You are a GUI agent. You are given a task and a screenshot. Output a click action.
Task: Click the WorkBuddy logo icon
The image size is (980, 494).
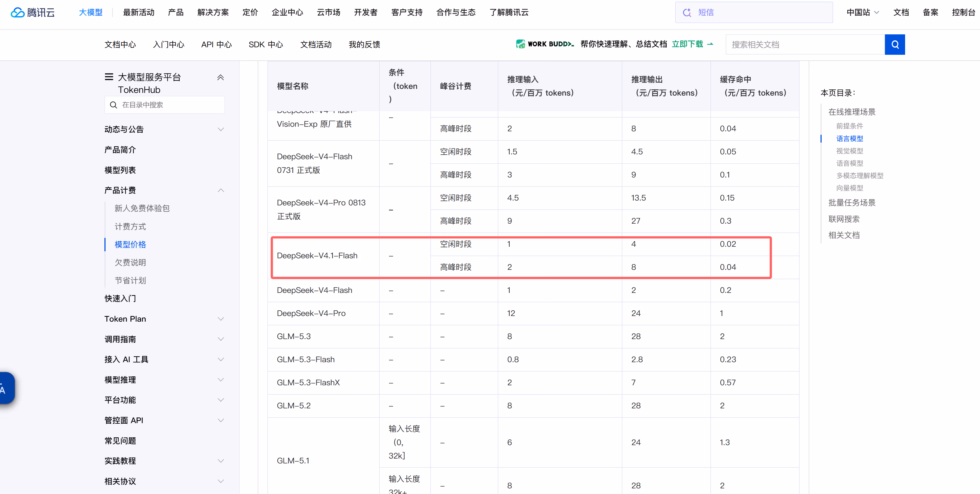point(520,44)
